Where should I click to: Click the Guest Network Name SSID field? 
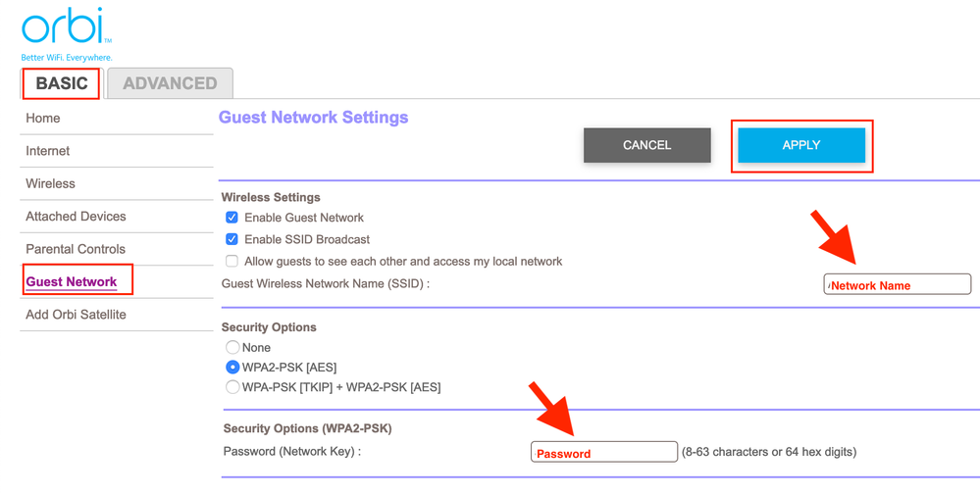point(898,284)
